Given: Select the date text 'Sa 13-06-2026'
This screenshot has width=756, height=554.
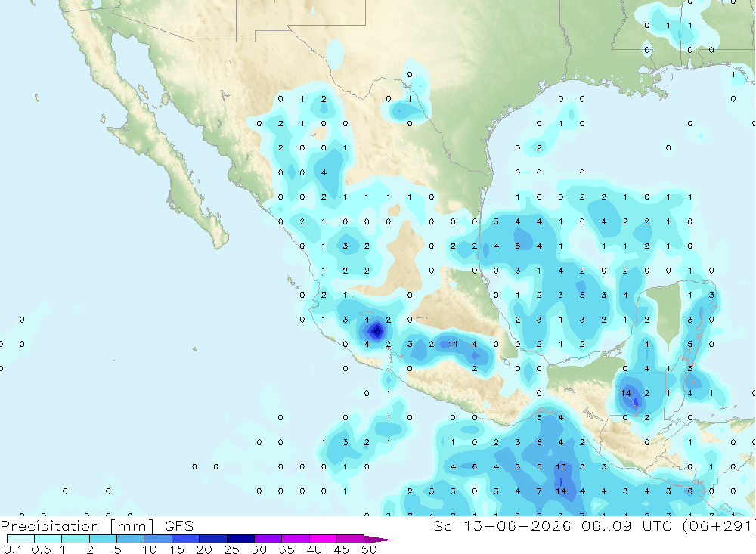Looking at the screenshot, I should click(503, 525).
